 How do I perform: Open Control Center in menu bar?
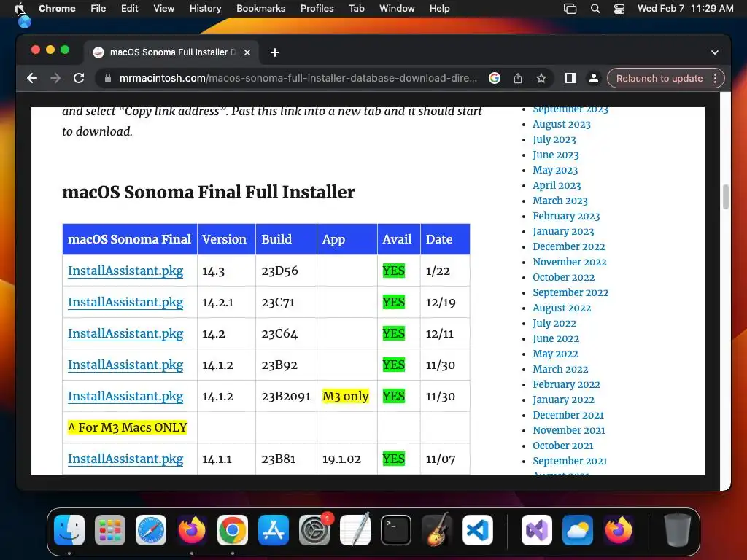pyautogui.click(x=619, y=9)
